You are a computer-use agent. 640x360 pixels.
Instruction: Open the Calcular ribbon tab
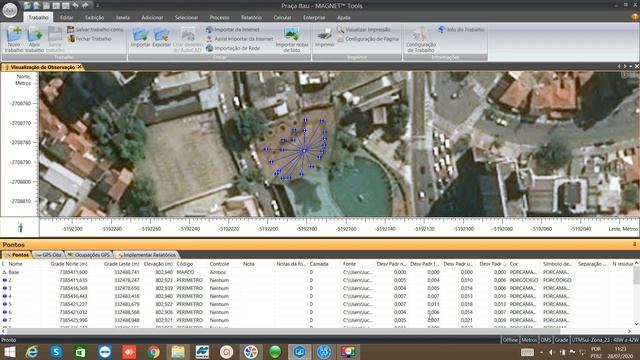(282, 18)
